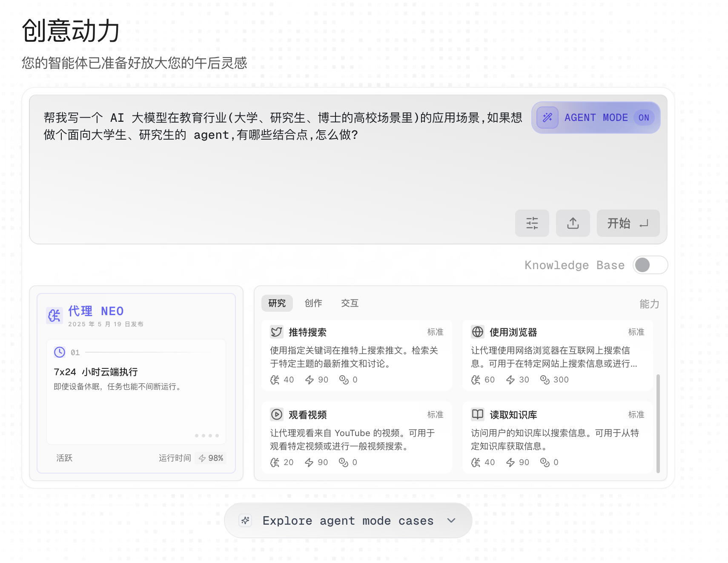
Task: Click the play icon for 观看视频
Action: click(x=277, y=414)
